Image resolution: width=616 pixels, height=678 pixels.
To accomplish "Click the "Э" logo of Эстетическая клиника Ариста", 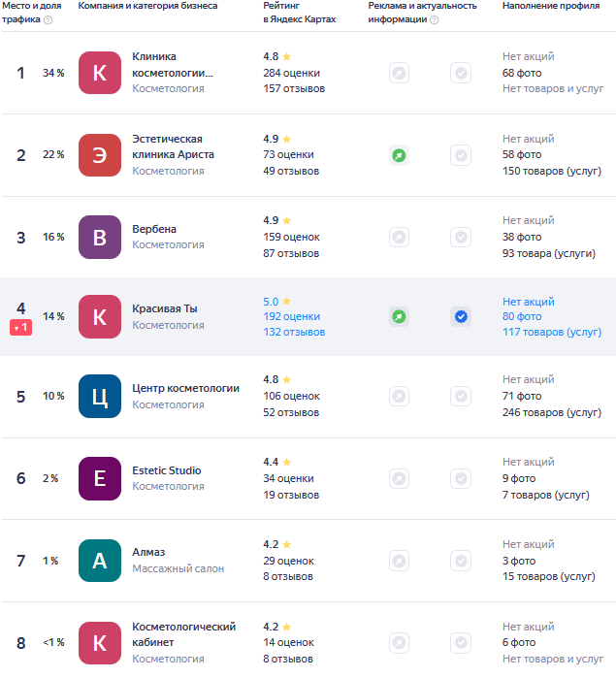I will click(x=100, y=155).
